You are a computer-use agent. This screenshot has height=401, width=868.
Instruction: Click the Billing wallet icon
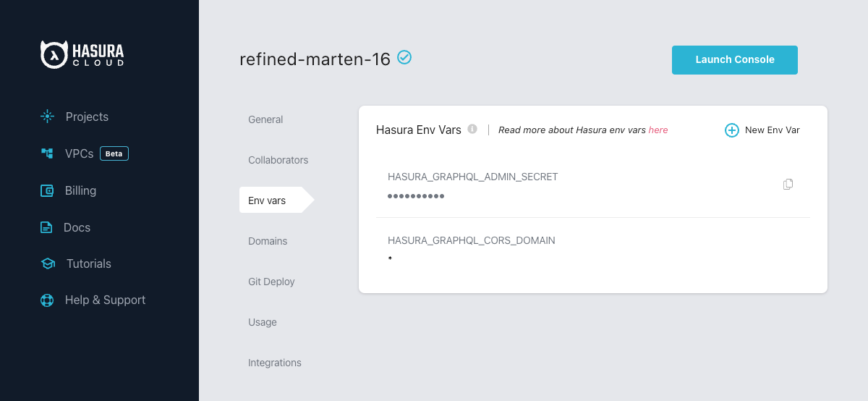point(47,191)
